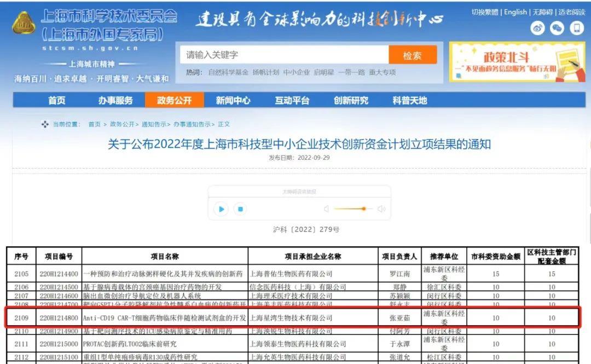Click company 上海普佑生物医药有限公司
591x364 pixels.
(291, 274)
